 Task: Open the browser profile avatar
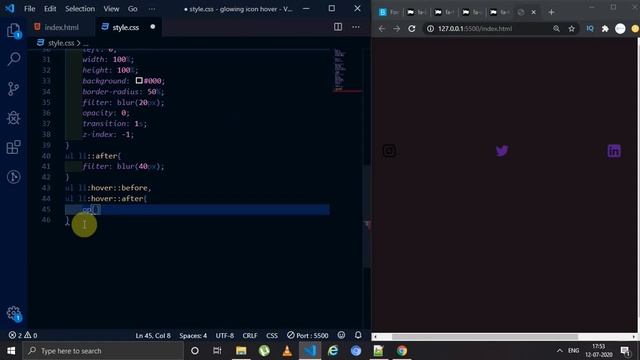click(620, 29)
